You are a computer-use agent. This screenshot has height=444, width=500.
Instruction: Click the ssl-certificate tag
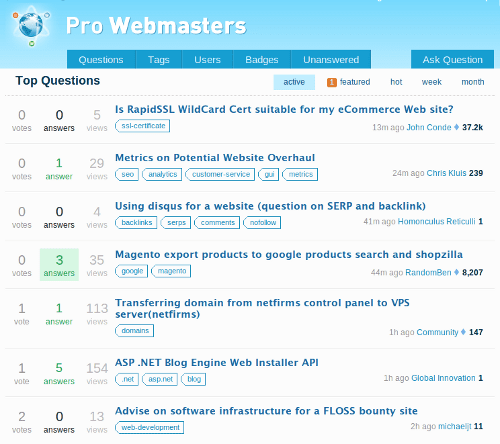pyautogui.click(x=143, y=126)
